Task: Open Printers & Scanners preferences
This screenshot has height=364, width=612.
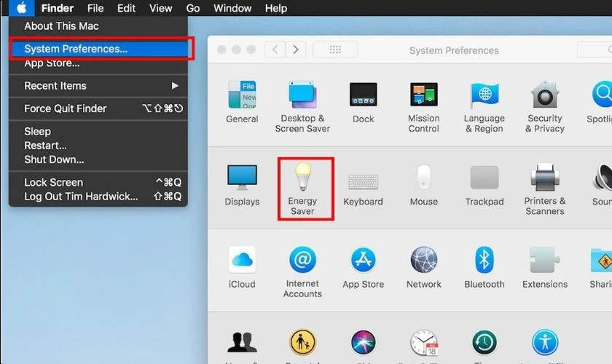Action: point(545,189)
